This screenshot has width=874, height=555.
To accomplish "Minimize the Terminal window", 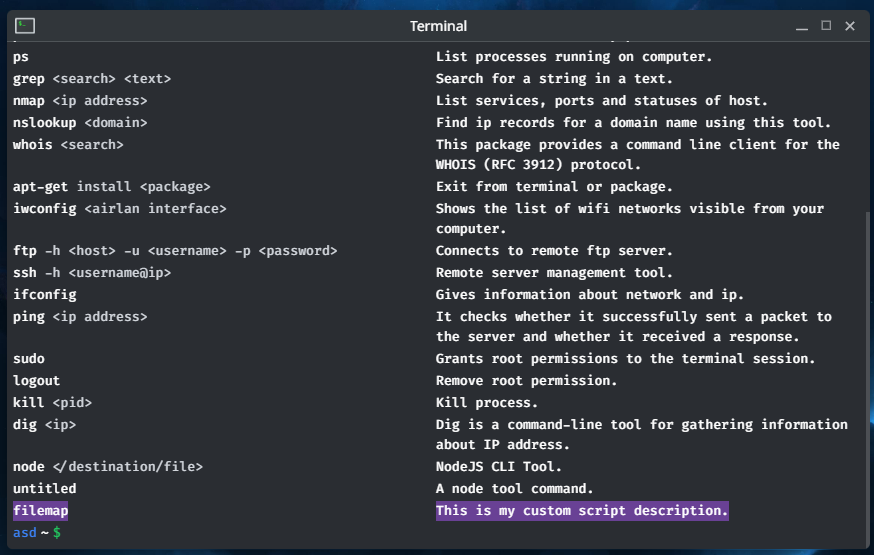I will 802,26.
